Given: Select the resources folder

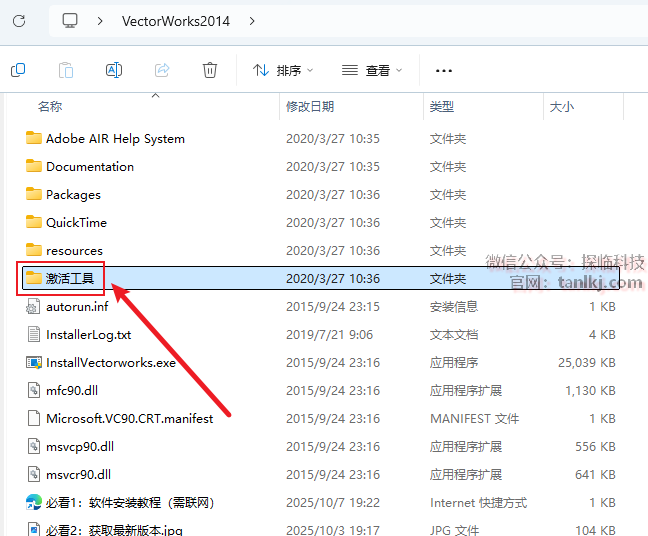Looking at the screenshot, I should tap(74, 251).
